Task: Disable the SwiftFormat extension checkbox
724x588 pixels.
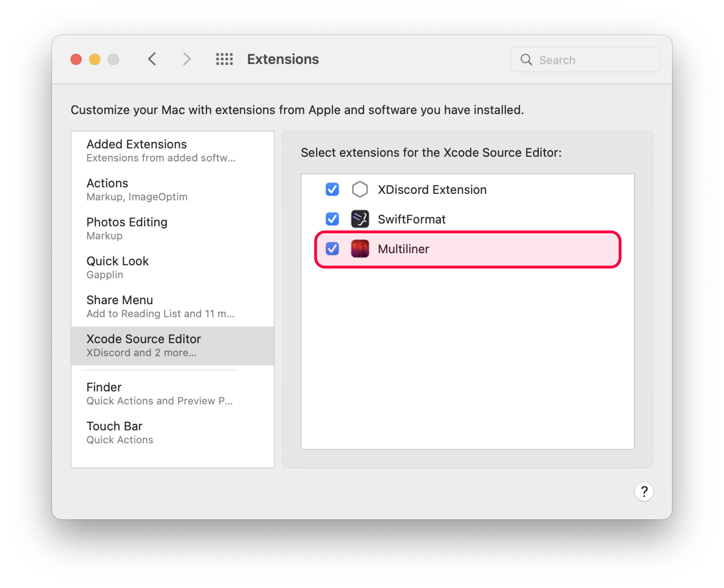Action: pos(332,219)
